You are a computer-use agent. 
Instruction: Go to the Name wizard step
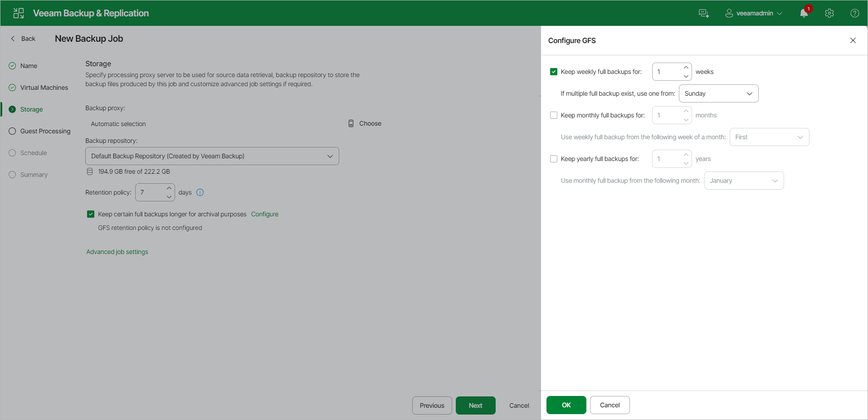(x=23, y=66)
